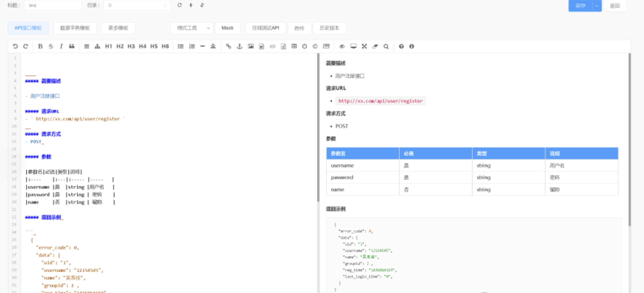This screenshot has width=644, height=293.
Task: Redo the last undone edit
Action: [x=26, y=46]
